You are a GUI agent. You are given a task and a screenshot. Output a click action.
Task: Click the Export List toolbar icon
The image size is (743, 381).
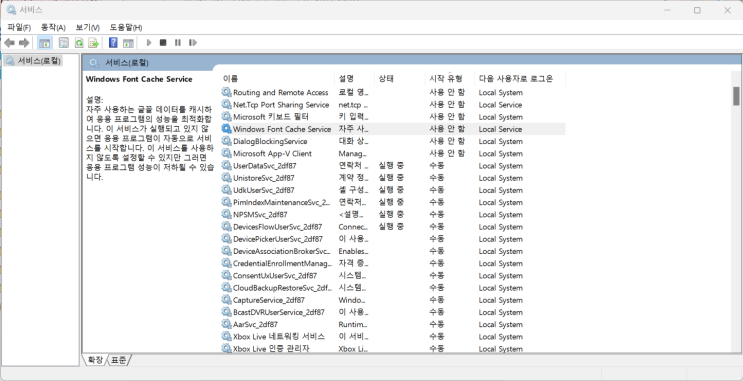pos(93,43)
